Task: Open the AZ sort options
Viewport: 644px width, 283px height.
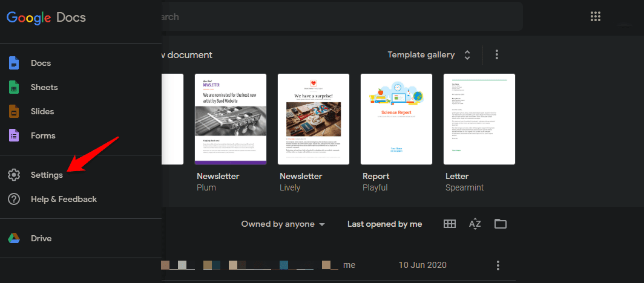Action: tap(475, 224)
